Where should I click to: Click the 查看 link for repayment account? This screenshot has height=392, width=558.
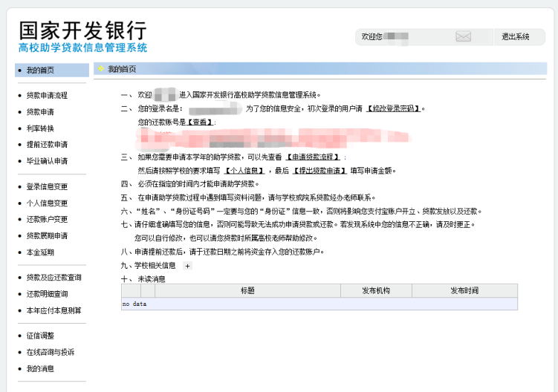[200, 122]
